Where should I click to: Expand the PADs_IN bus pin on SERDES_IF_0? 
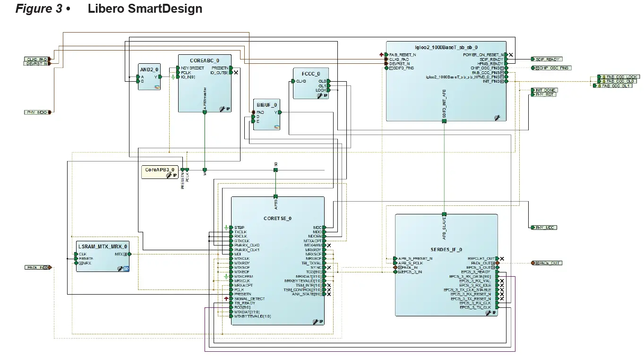(400, 267)
